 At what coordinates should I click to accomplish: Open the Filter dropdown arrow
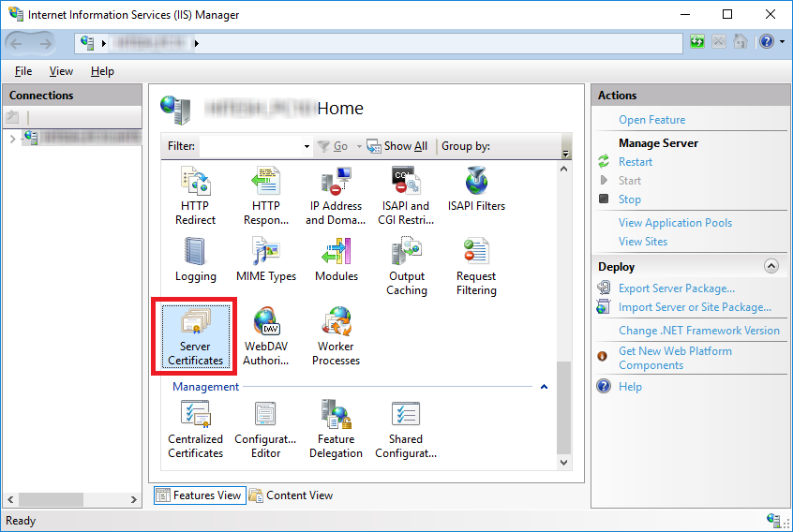click(307, 146)
